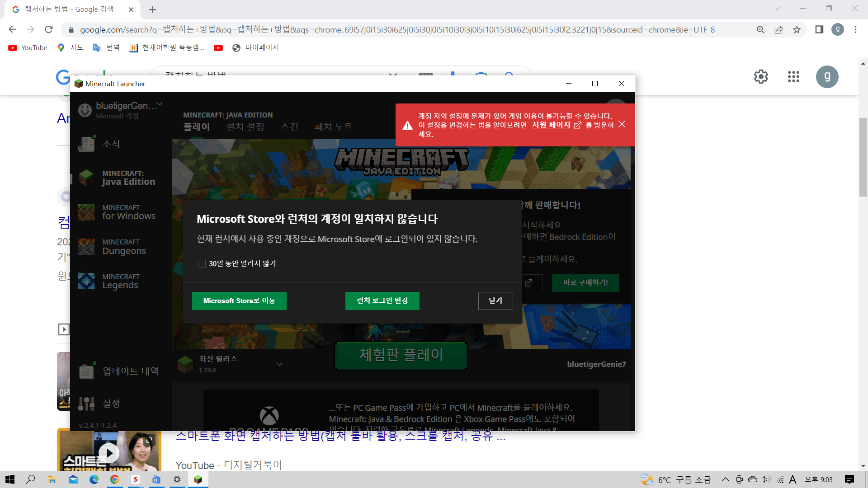Image resolution: width=868 pixels, height=488 pixels.
Task: Click the Microsoft Store로 이동 button
Action: [x=239, y=300]
